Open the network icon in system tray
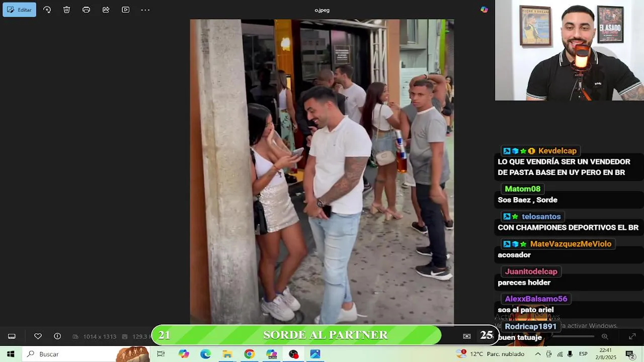 coord(559,354)
